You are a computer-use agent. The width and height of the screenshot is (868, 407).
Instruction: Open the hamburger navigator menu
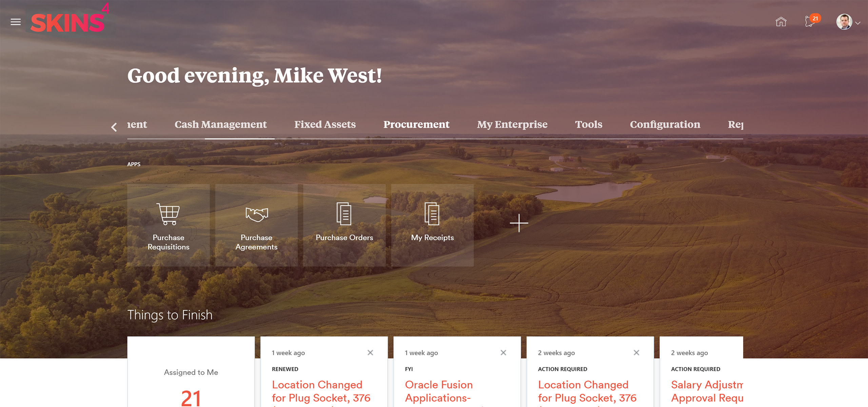16,22
